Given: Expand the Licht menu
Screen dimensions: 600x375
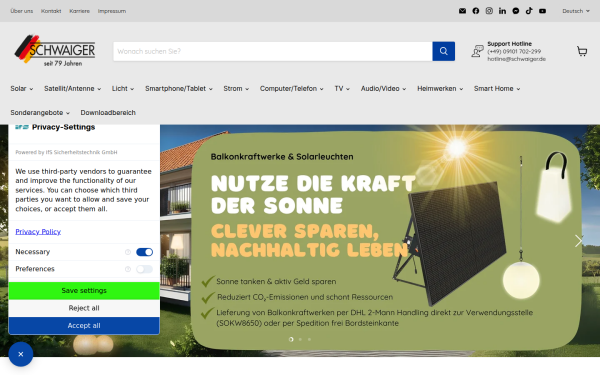Looking at the screenshot, I should [123, 88].
